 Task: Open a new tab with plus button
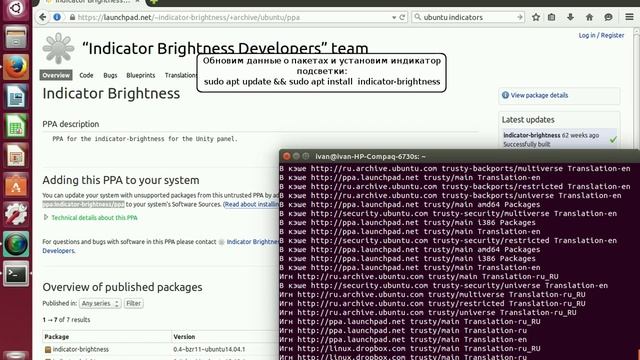pyautogui.click(x=153, y=2)
